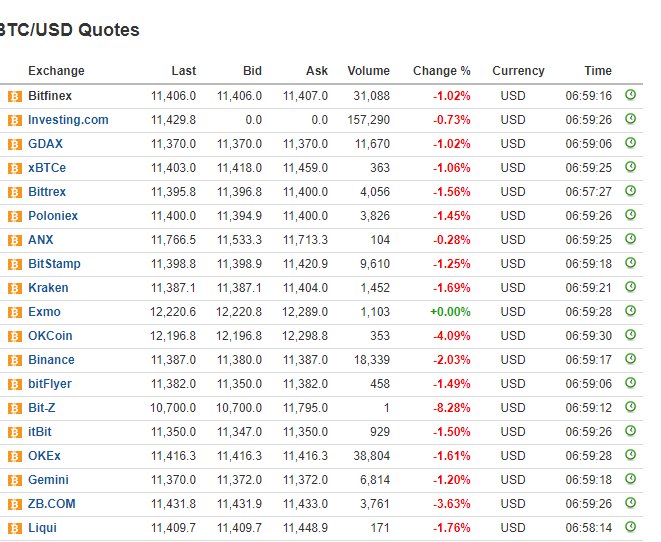
Task: Click the Currency column header
Action: tap(519, 71)
